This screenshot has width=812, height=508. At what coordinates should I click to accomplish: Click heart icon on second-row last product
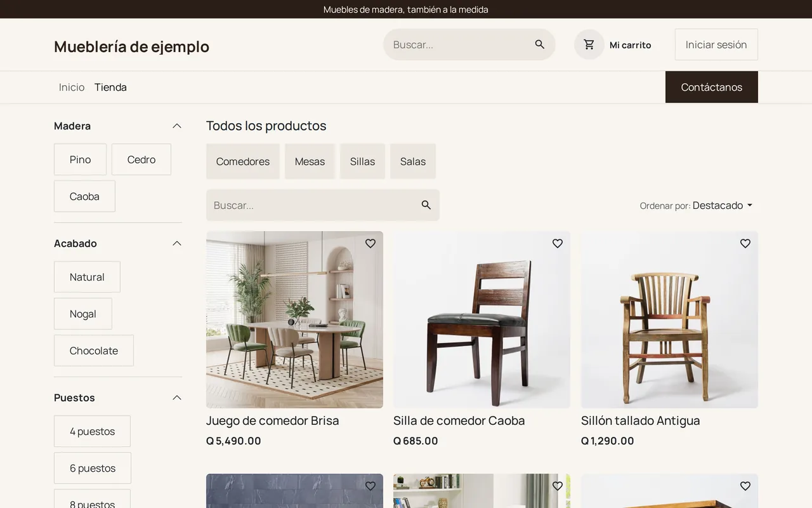745,486
